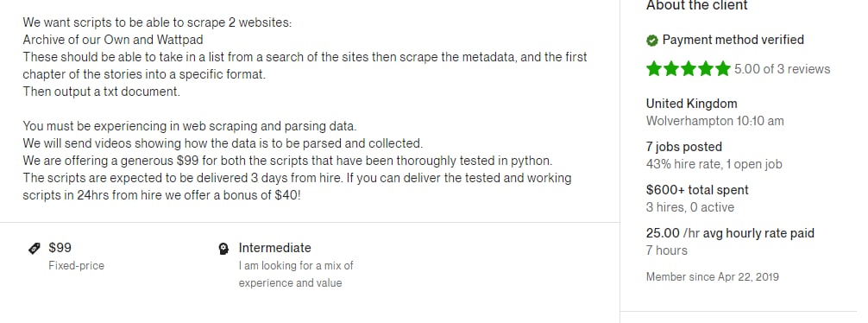Click the green payment verified checkmark icon
This screenshot has height=323, width=868.
coord(652,40)
